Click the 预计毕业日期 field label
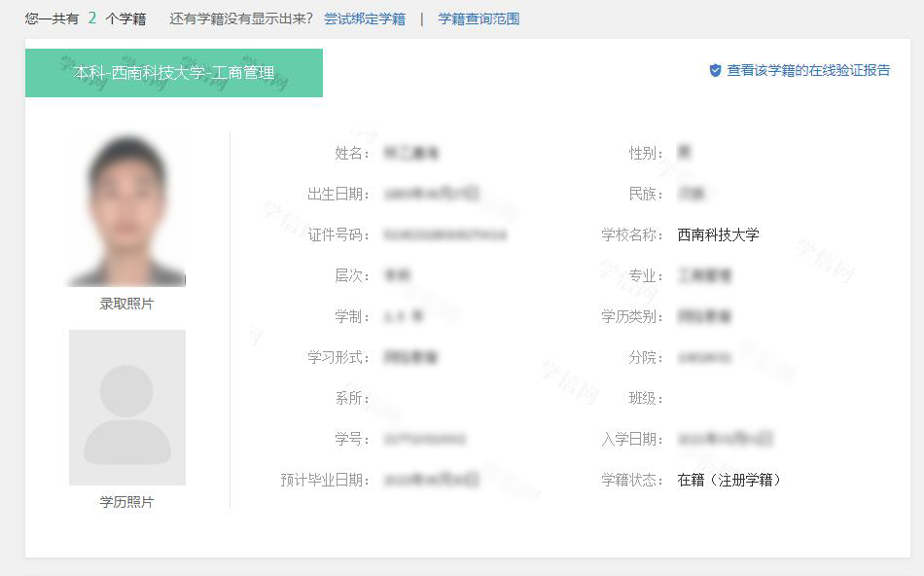The image size is (924, 576). (324, 480)
